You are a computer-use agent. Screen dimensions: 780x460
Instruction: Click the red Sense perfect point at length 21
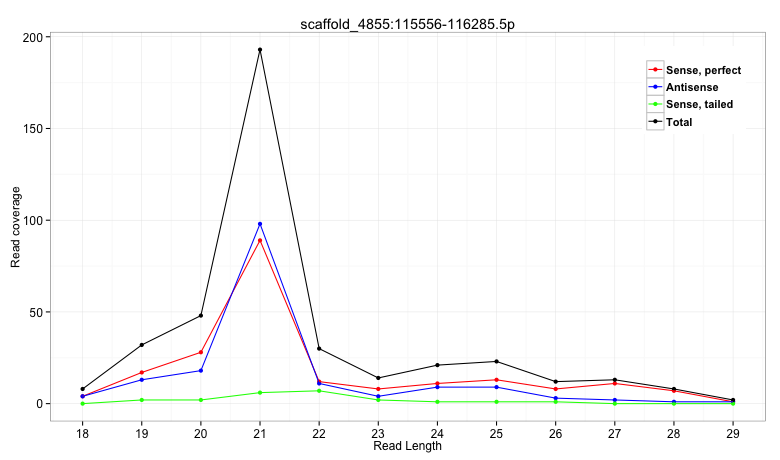(x=260, y=240)
